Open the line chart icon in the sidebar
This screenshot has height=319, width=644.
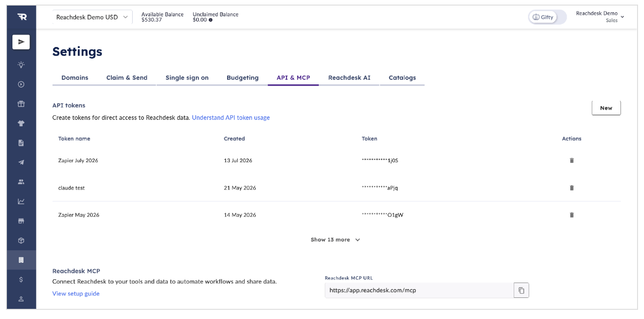[21, 201]
